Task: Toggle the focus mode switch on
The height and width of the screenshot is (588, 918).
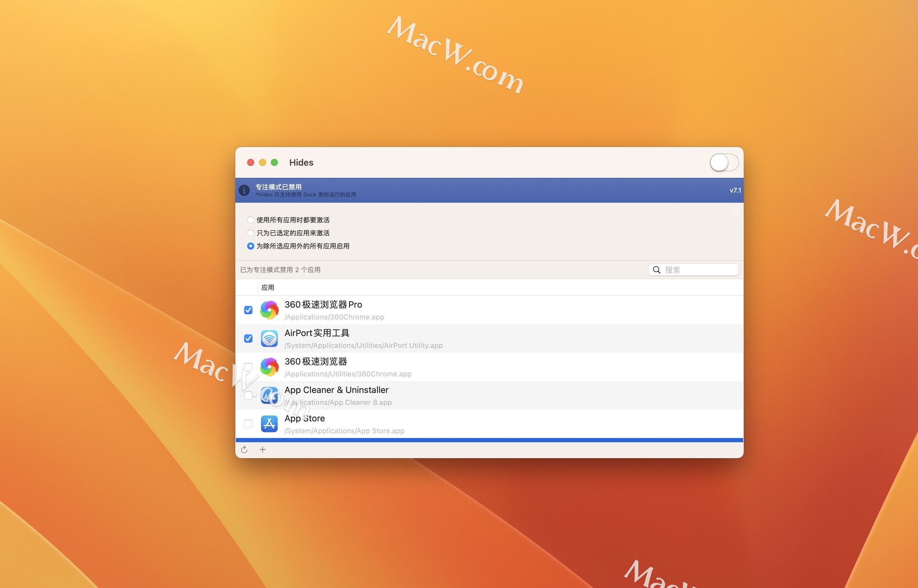Action: [724, 163]
